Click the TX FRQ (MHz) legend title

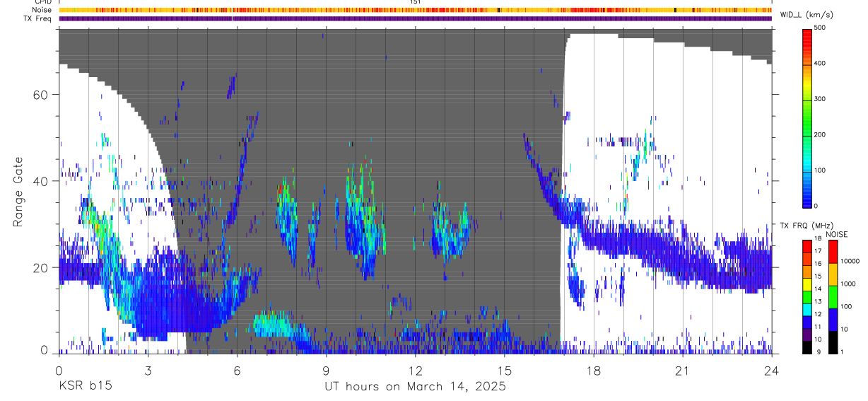coord(808,226)
